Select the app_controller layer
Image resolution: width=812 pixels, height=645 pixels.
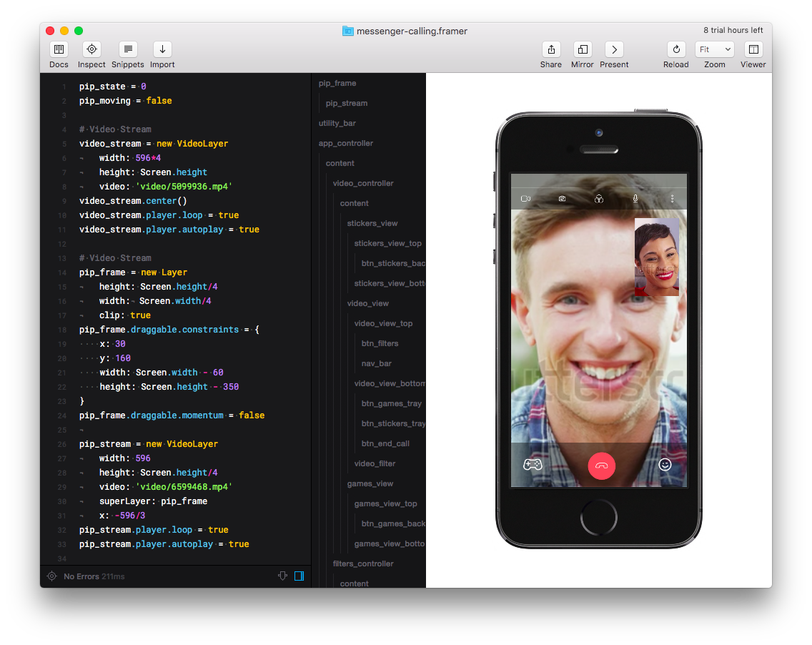tap(346, 143)
